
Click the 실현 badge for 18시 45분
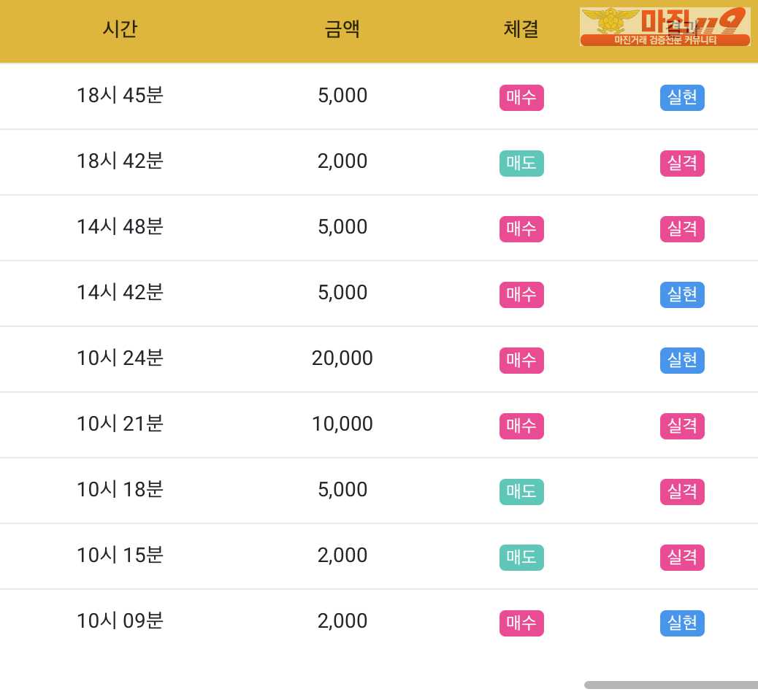pyautogui.click(x=682, y=98)
